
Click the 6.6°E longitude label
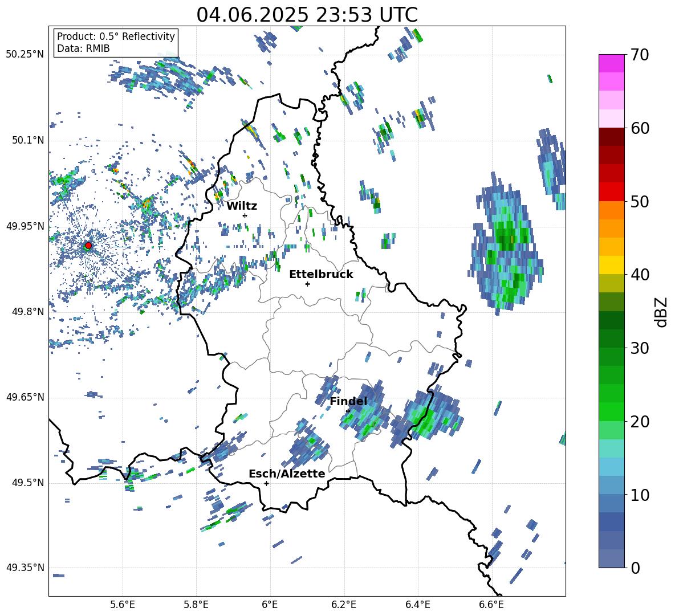[x=491, y=605]
